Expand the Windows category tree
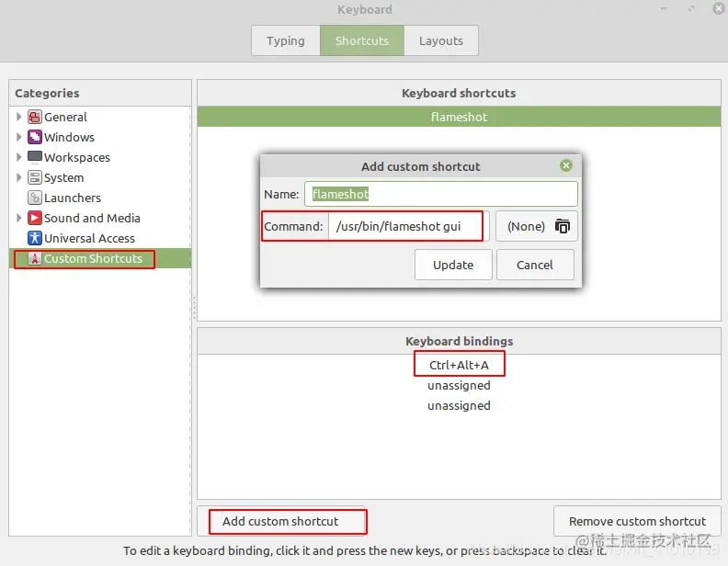The width and height of the screenshot is (728, 566). (18, 137)
